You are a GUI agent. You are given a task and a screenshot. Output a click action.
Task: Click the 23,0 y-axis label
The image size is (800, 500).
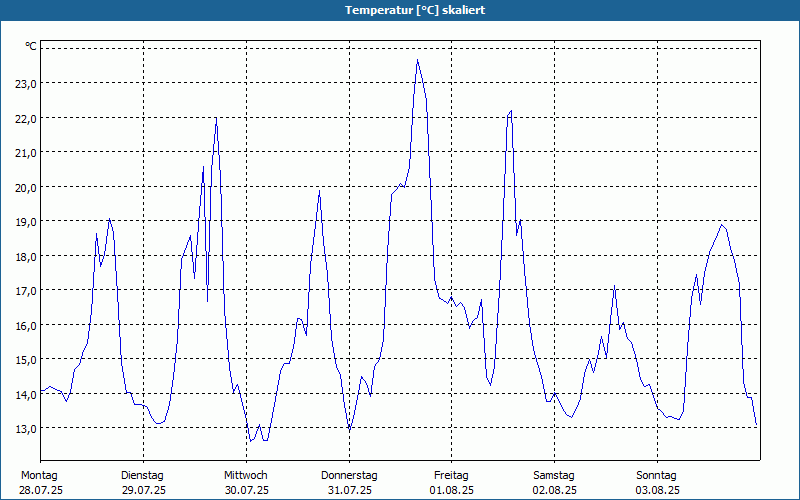[x=26, y=84]
